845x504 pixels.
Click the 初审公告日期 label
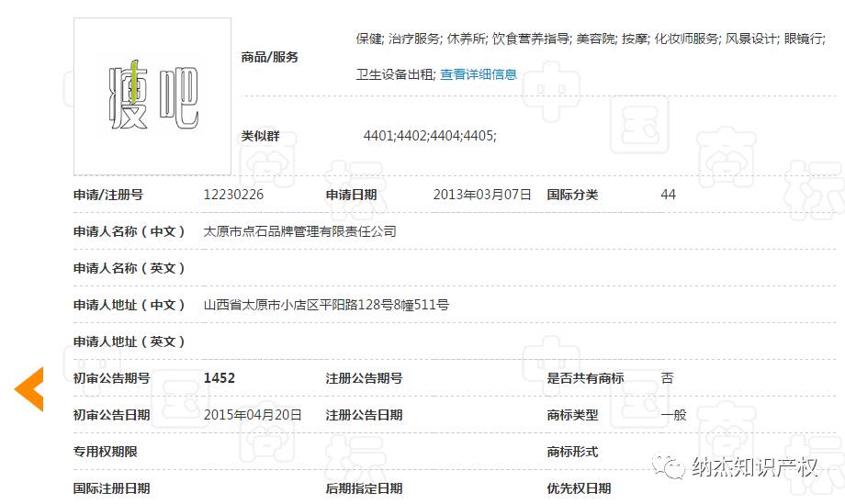[111, 415]
